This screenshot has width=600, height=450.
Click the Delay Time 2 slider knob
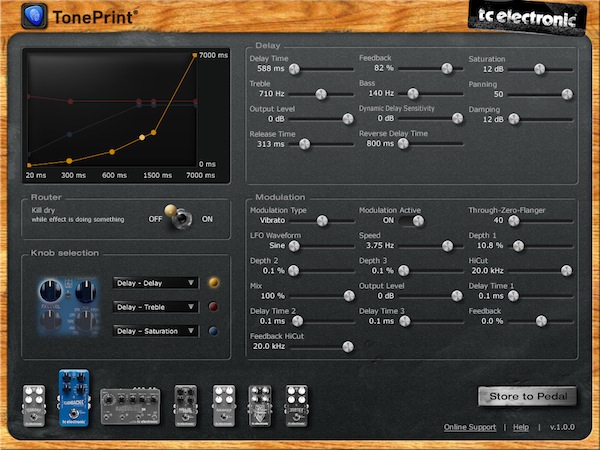[298, 321]
